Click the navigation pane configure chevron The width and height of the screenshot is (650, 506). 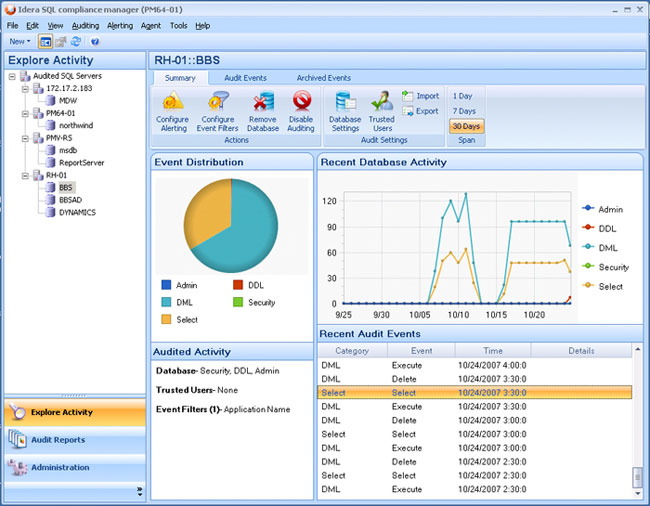click(x=140, y=492)
